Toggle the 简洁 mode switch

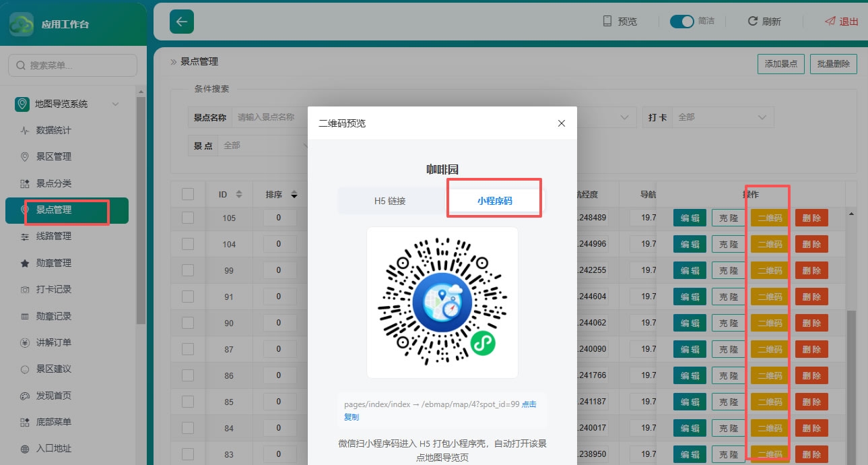(681, 22)
